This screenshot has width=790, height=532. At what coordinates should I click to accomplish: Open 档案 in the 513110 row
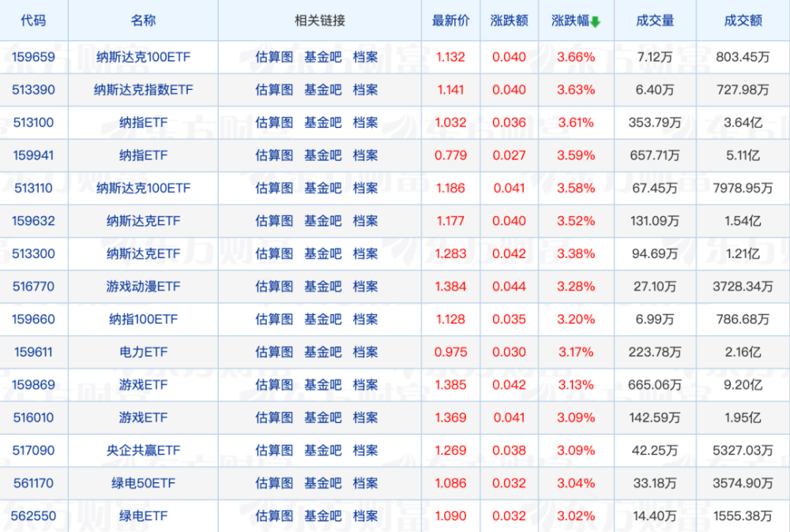365,188
